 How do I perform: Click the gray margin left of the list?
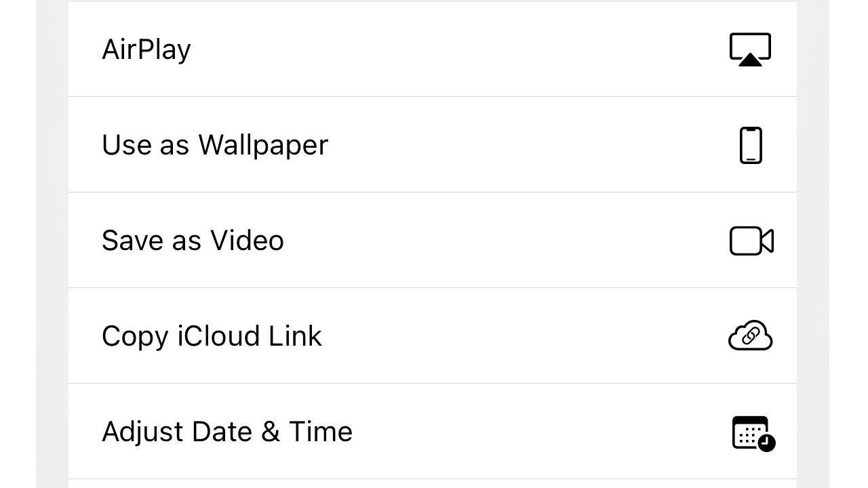click(52, 244)
